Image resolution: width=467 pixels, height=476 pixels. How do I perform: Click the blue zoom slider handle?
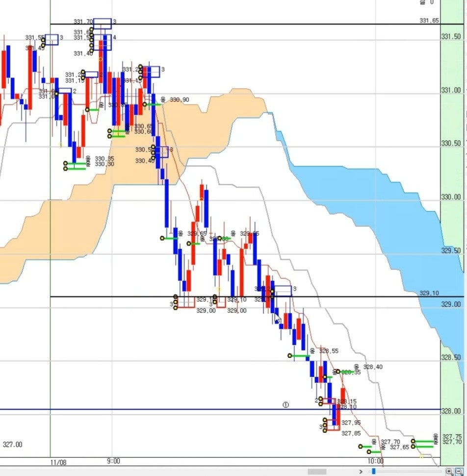point(374,471)
